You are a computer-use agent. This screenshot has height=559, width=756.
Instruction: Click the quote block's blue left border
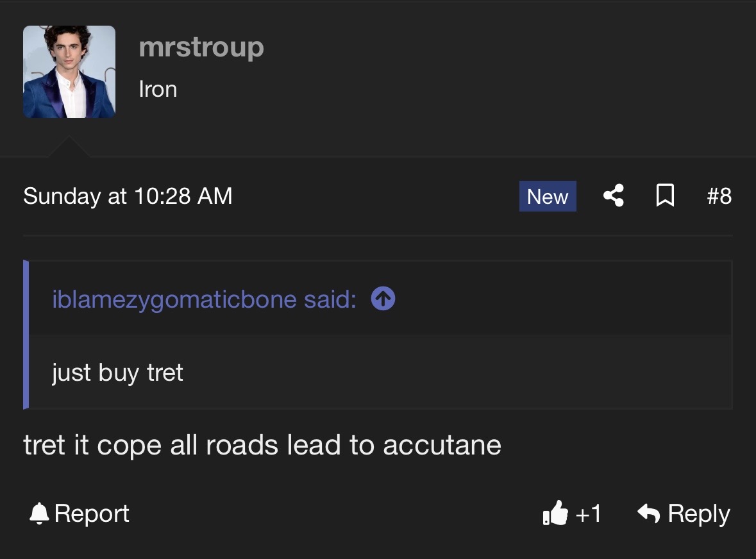pyautogui.click(x=26, y=335)
